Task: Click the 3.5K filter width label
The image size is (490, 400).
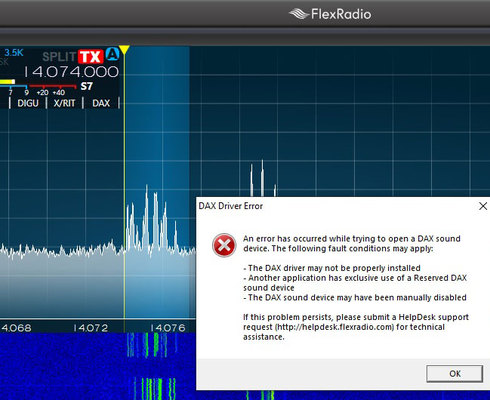Action: point(14,53)
